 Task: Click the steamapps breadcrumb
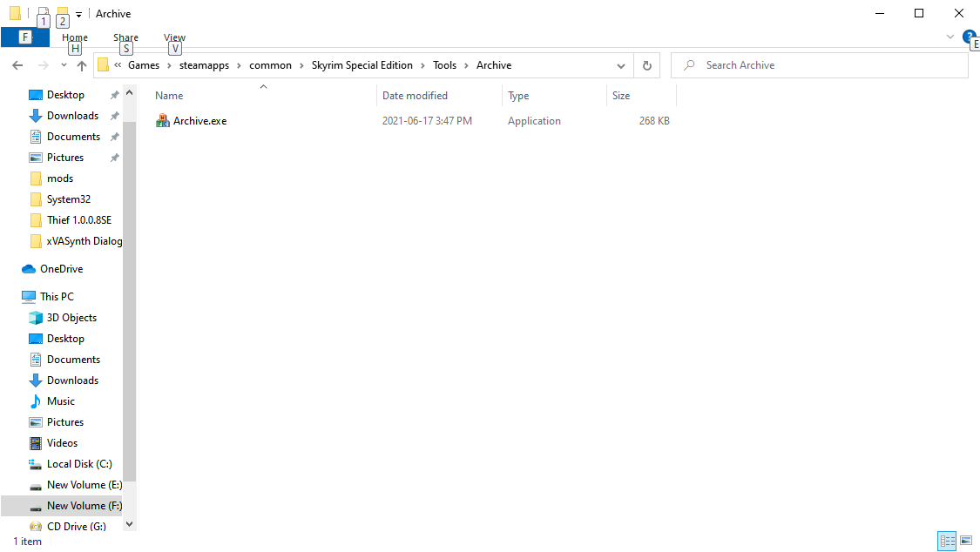tap(204, 65)
